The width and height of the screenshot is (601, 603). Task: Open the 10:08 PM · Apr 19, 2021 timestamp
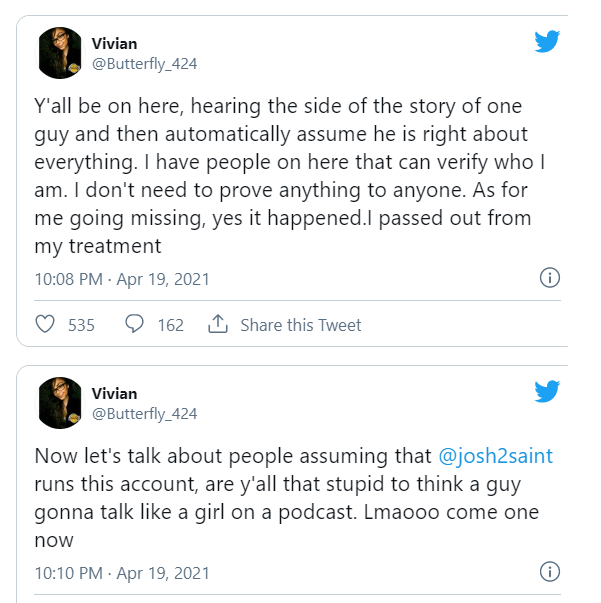tap(122, 279)
